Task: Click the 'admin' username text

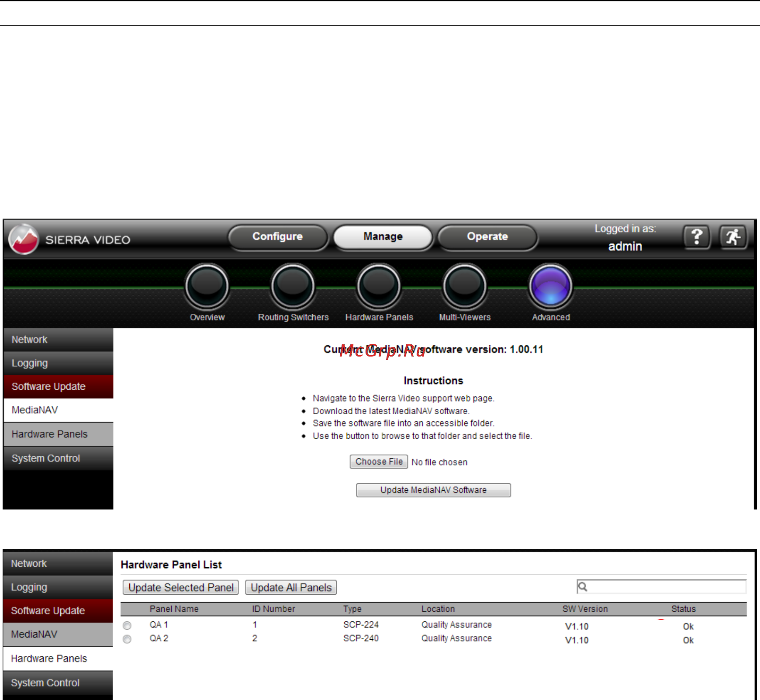Action: click(x=625, y=246)
